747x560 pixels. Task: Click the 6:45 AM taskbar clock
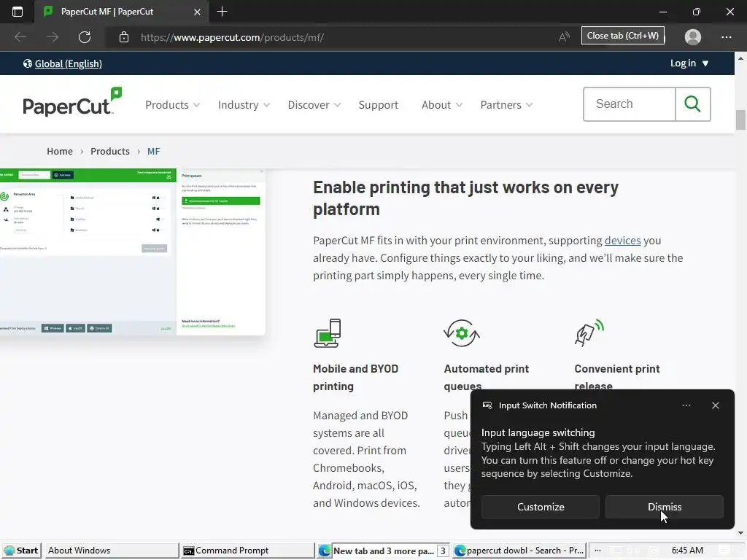[687, 551]
